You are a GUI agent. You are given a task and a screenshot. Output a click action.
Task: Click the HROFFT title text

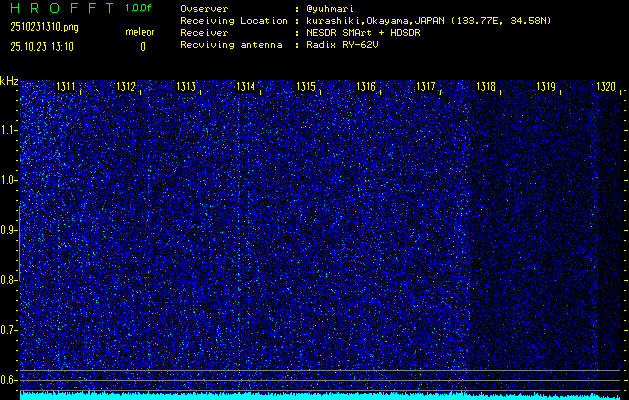click(63, 8)
